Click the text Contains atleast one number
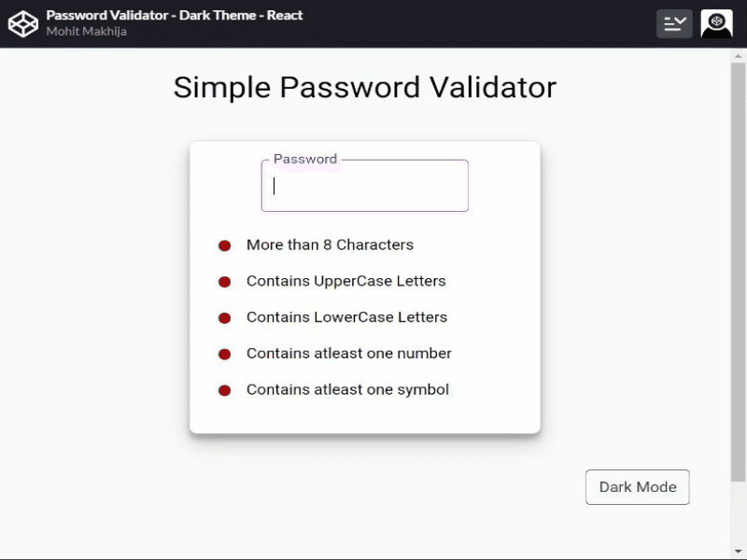747x560 pixels. point(348,354)
